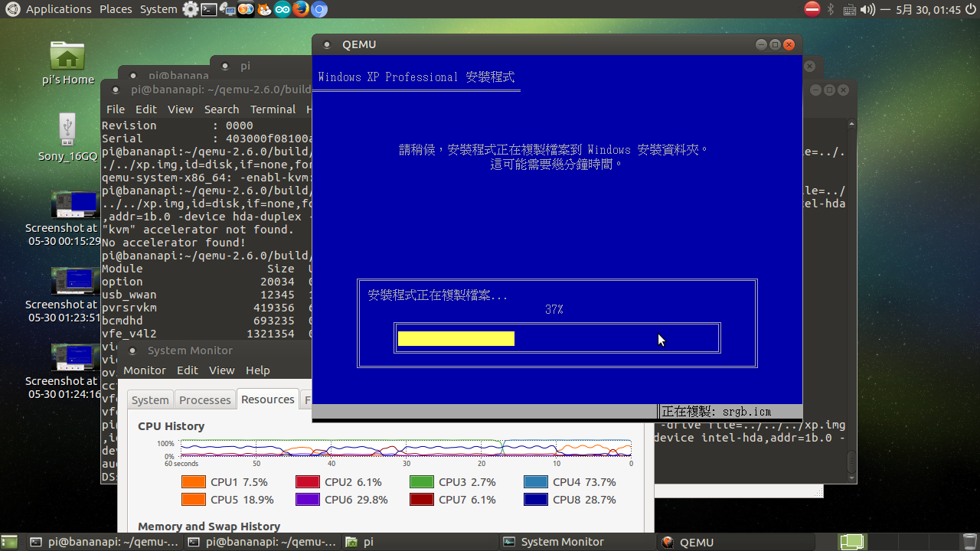Open the Monitor menu in System Monitor
This screenshot has width=980, height=551.
click(x=145, y=370)
